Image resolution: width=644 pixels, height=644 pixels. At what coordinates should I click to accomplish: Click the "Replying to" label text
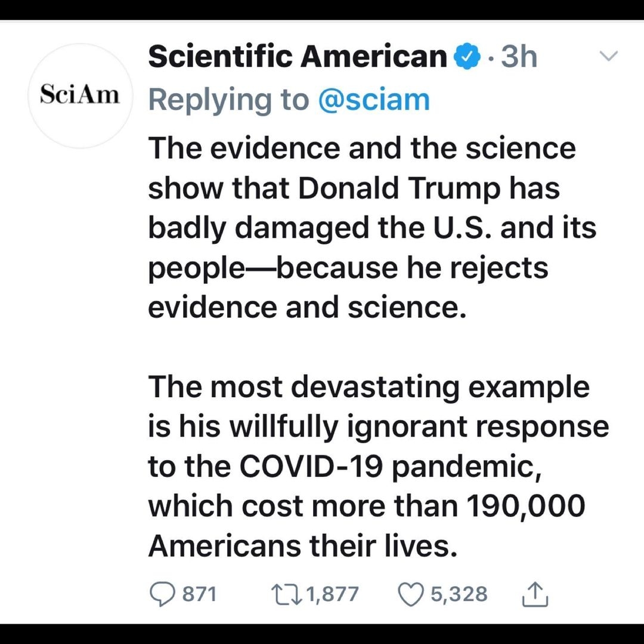pyautogui.click(x=228, y=100)
